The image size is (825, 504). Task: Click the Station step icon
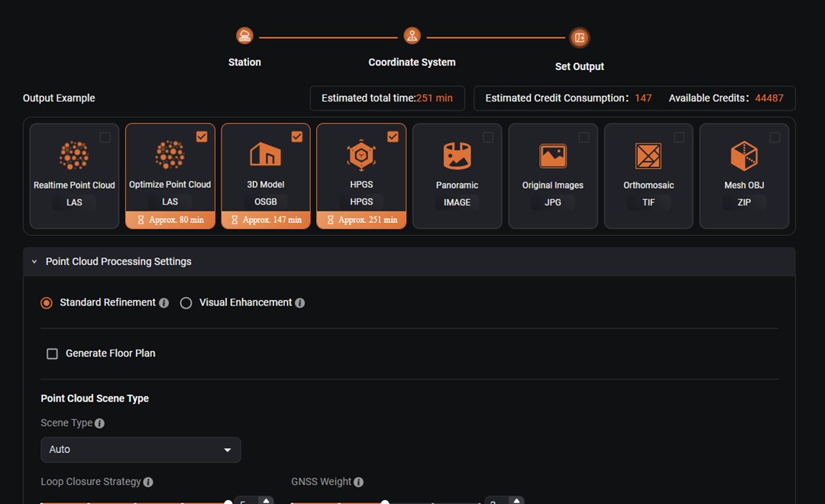[x=244, y=36]
